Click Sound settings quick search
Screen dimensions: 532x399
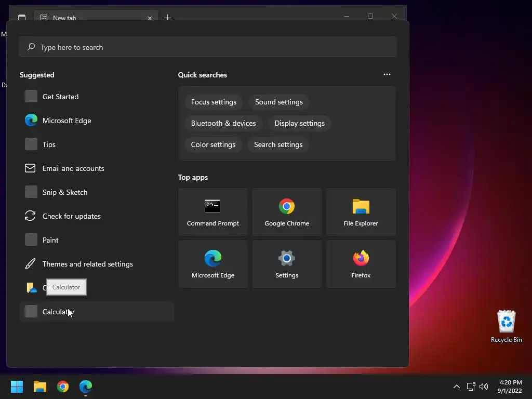point(278,102)
